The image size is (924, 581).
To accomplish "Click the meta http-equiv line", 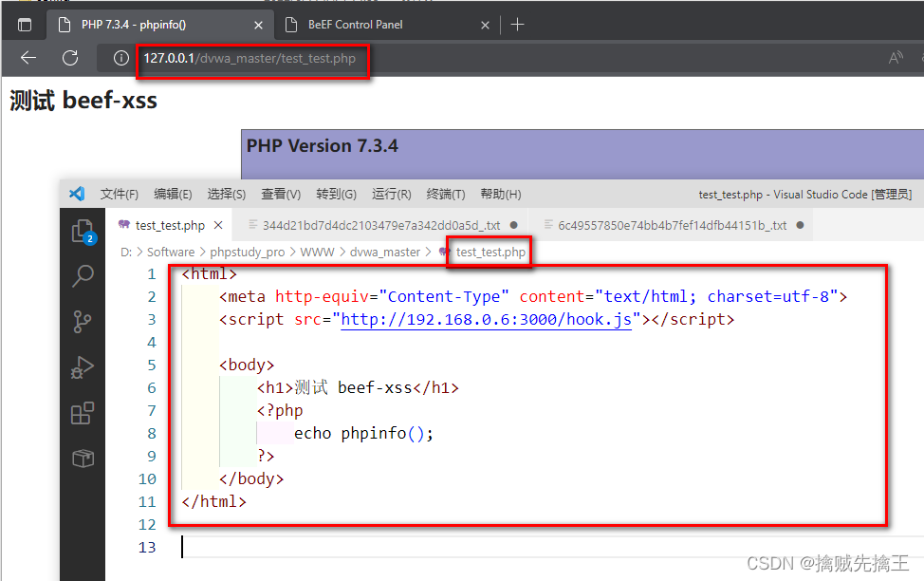I will [533, 297].
